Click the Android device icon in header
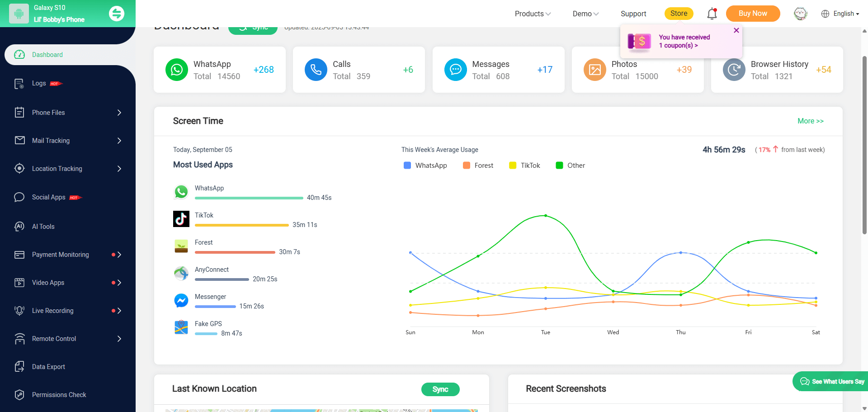868x412 pixels. [x=19, y=14]
